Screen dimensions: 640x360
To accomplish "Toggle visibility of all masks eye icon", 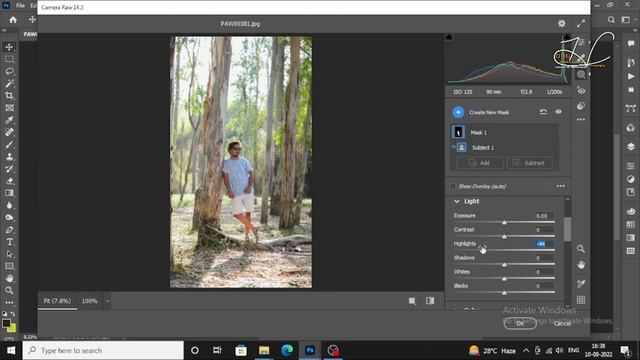I will click(558, 112).
